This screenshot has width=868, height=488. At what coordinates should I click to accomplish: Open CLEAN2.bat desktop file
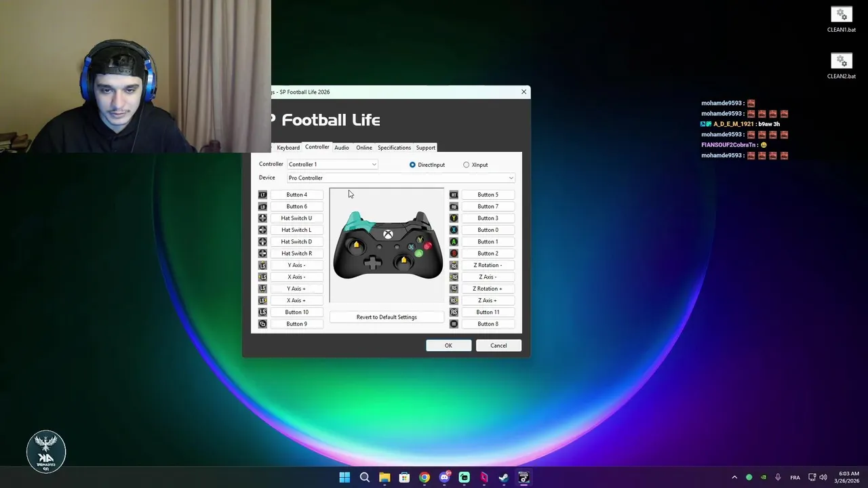841,66
